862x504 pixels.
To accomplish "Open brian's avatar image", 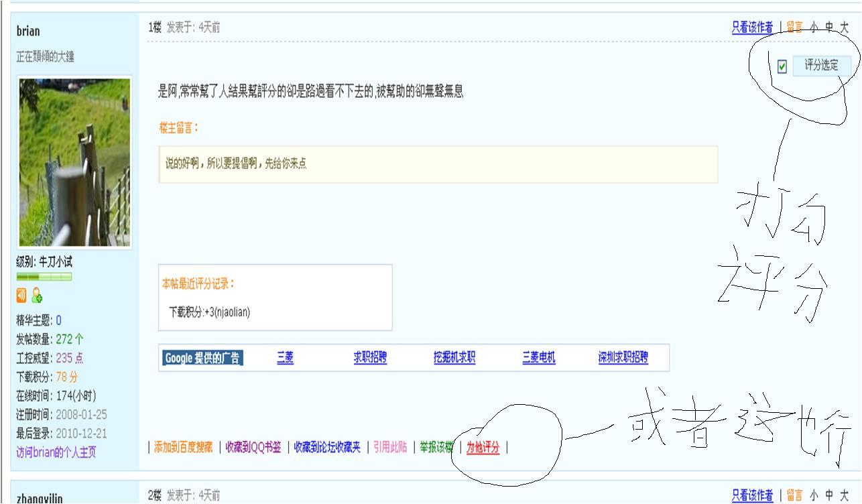I will coord(74,162).
